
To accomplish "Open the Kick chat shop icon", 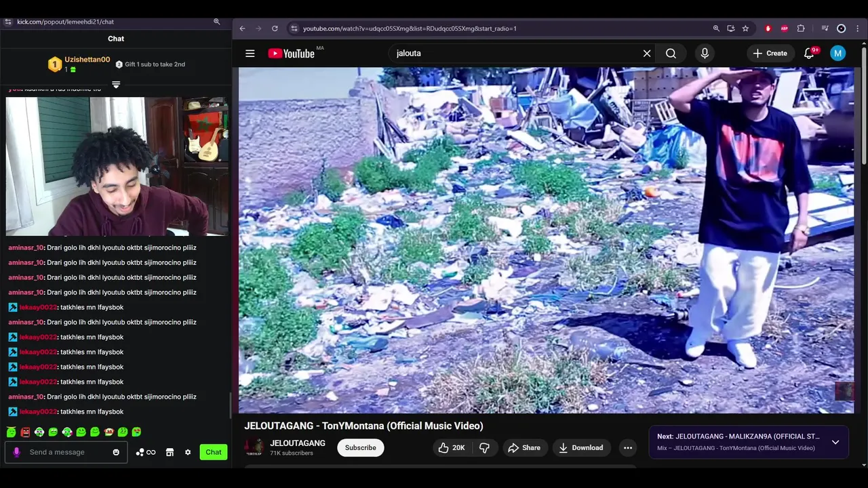I will 170,452.
